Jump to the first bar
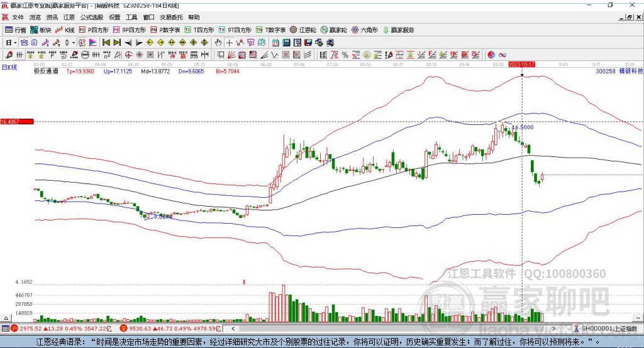This screenshot has width=644, height=348. point(106,43)
